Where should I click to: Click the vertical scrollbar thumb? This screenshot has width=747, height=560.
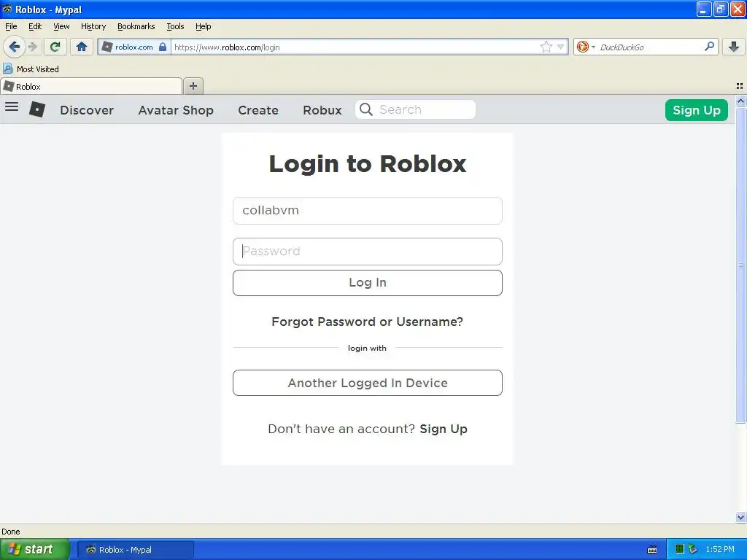740,265
